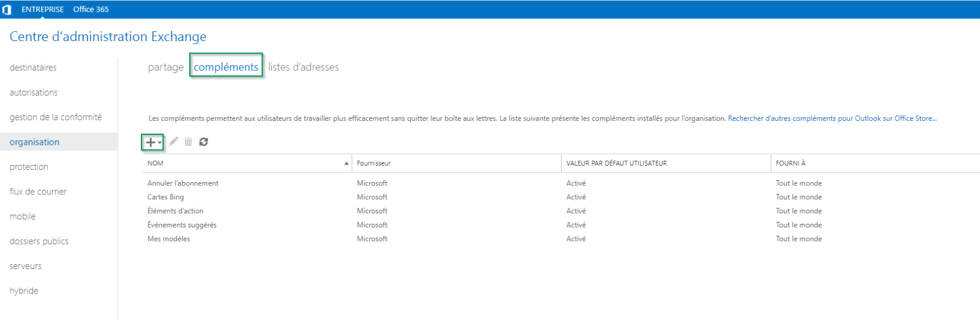The width and height of the screenshot is (980, 320).
Task: Select the Cartes Bing row
Action: pyautogui.click(x=165, y=197)
